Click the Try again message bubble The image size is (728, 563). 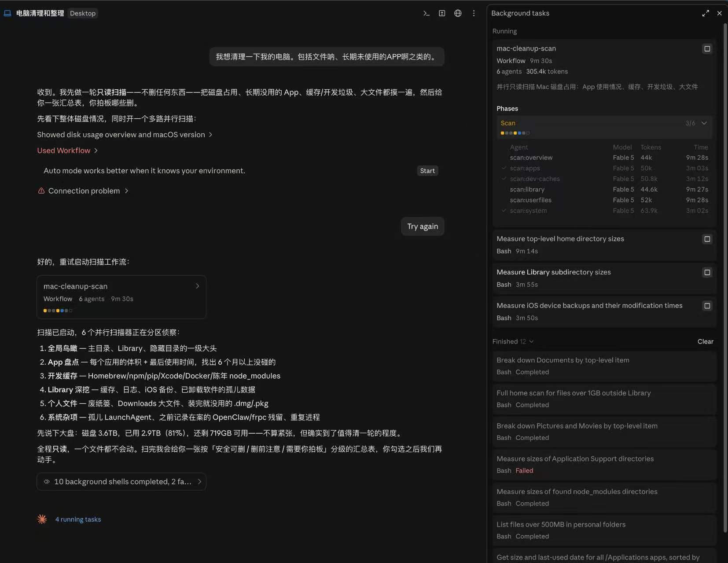423,227
